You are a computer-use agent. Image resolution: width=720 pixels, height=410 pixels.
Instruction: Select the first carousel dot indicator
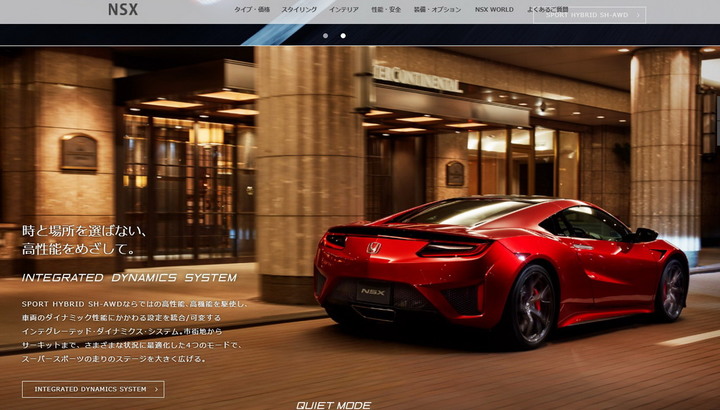(x=326, y=35)
